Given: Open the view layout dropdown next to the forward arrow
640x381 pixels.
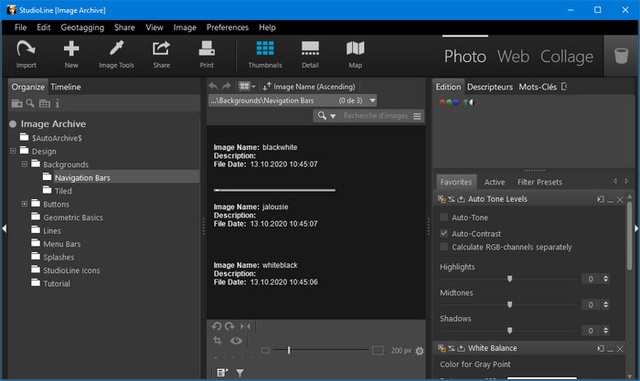Looking at the screenshot, I should click(247, 86).
